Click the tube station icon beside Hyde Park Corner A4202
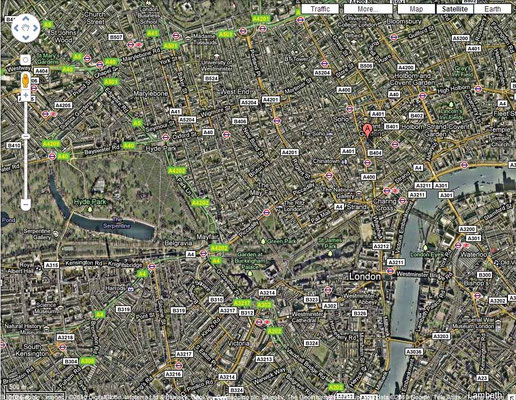The image size is (516, 400). coord(204,254)
